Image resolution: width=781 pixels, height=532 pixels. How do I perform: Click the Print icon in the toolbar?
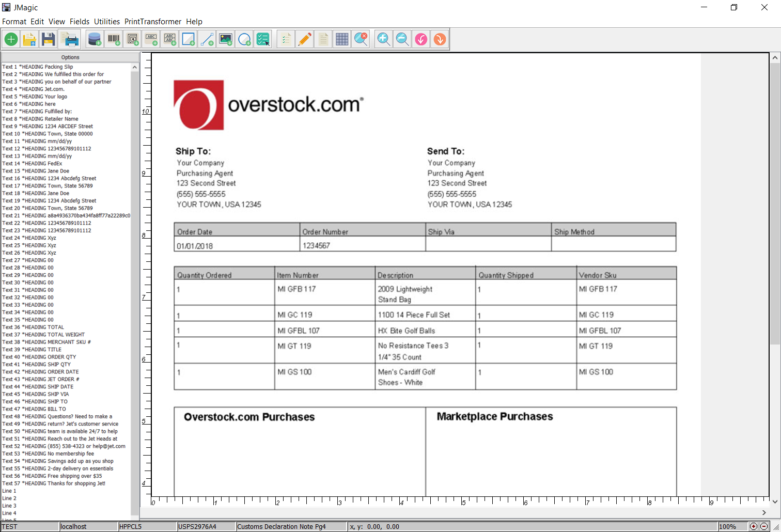coord(70,39)
